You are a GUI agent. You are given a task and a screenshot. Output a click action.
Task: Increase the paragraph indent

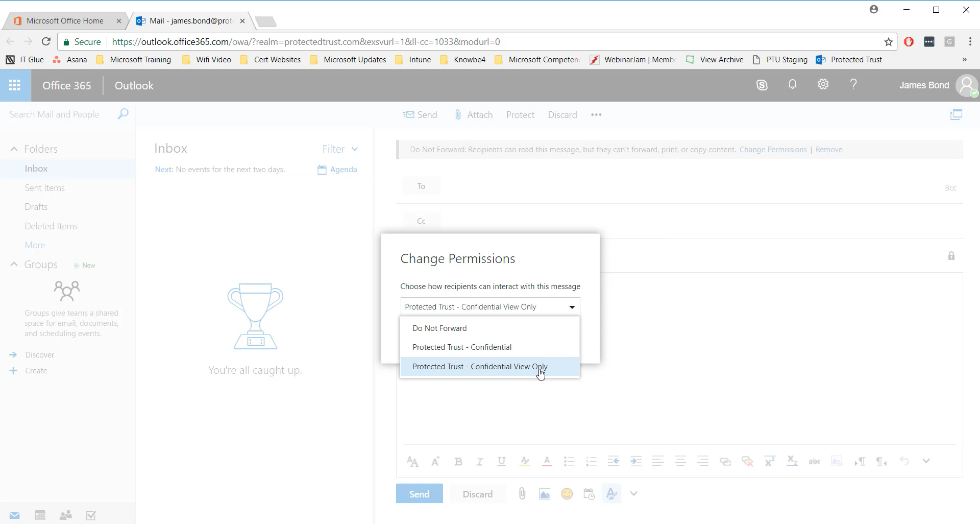636,461
